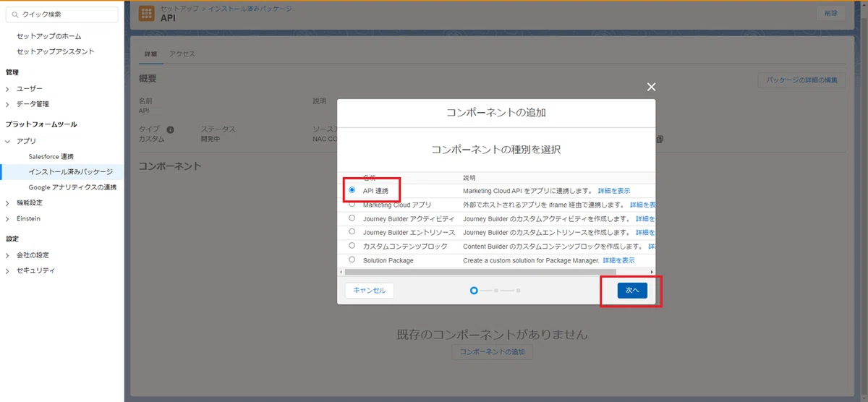Click the search magnifier icon
Screen dimensions: 868x402
pos(14,14)
